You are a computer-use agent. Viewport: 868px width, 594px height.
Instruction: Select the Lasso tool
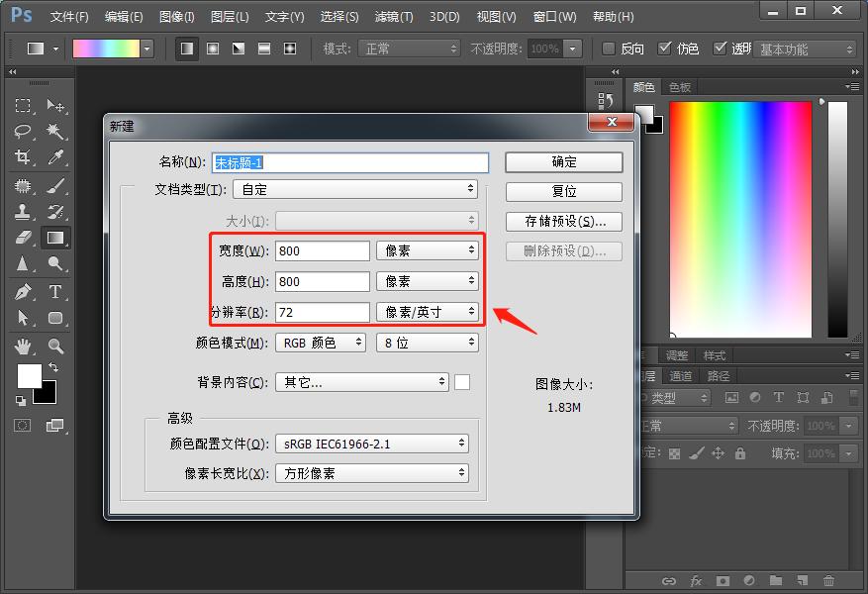[23, 131]
